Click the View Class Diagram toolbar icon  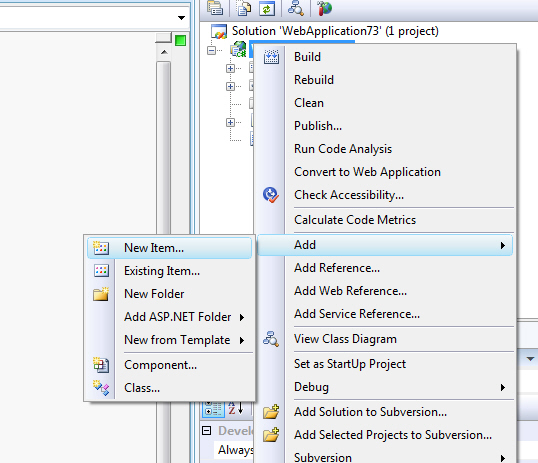[295, 8]
